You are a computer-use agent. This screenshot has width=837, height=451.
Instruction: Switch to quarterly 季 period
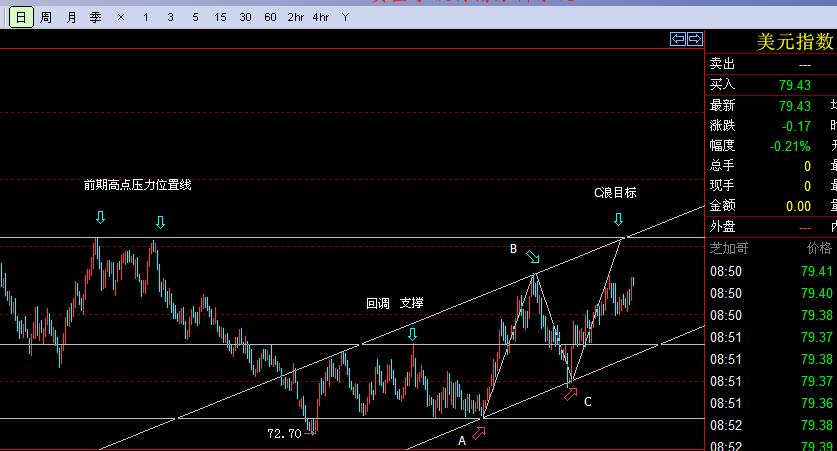(96, 18)
